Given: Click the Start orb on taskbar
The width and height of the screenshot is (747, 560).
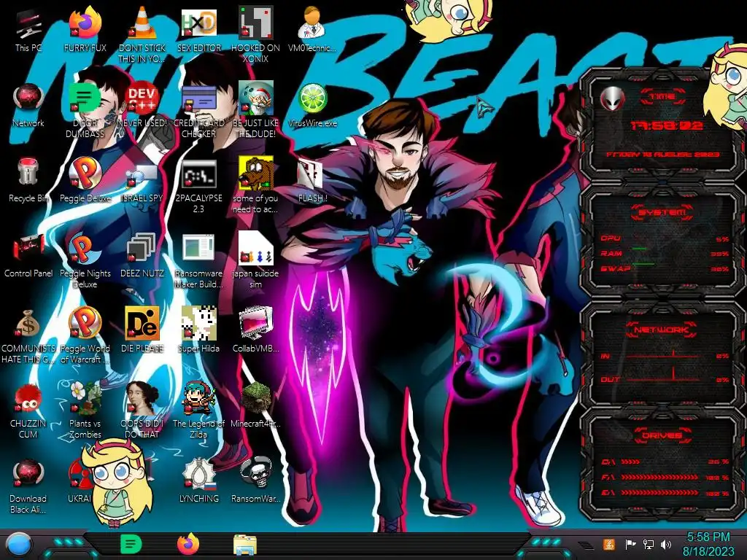Looking at the screenshot, I should click(20, 544).
